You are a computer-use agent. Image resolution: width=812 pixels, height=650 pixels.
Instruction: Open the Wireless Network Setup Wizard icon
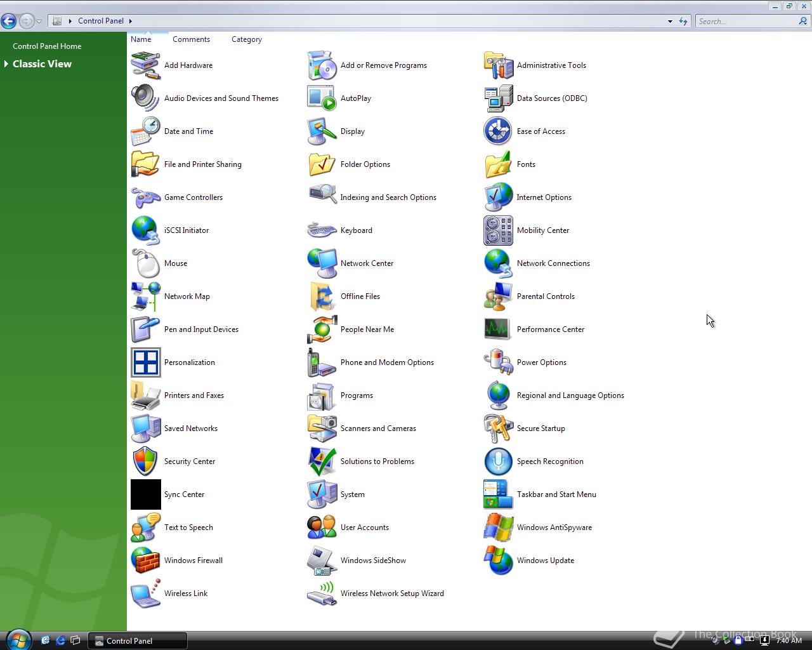322,594
